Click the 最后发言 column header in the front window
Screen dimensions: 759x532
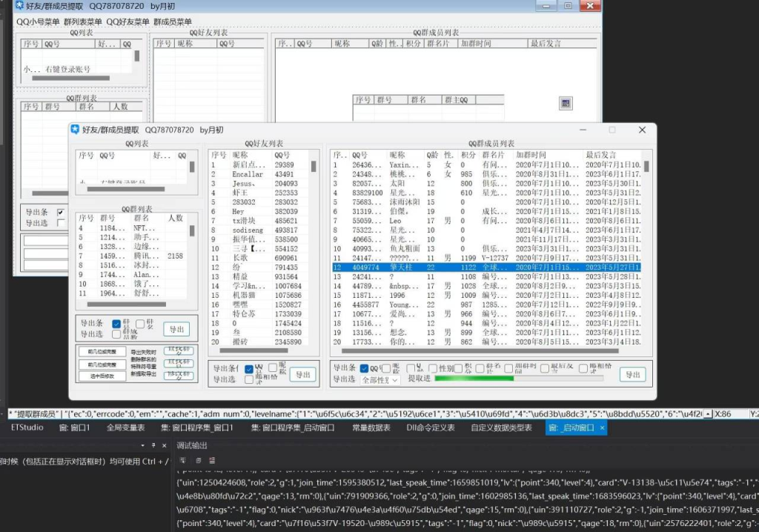[x=600, y=155]
